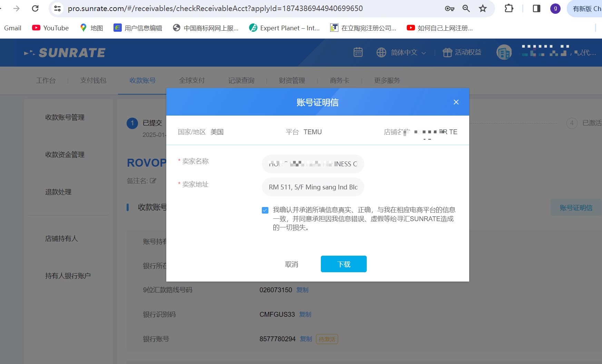Go to the 财资管理 tab

[x=292, y=80]
